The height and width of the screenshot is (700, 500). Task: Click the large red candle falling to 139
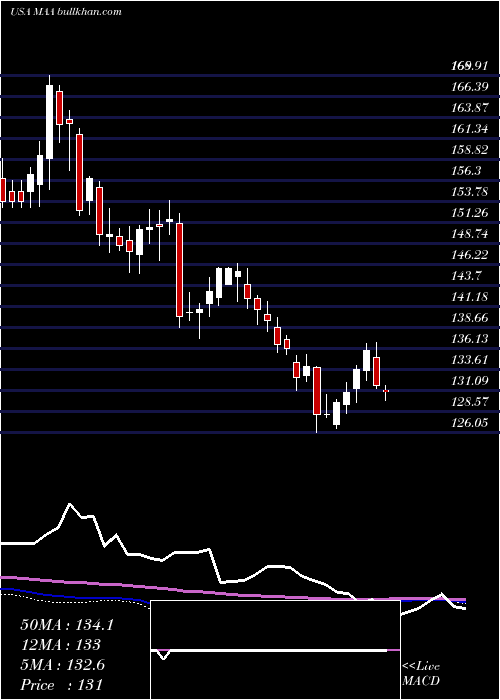(x=179, y=270)
